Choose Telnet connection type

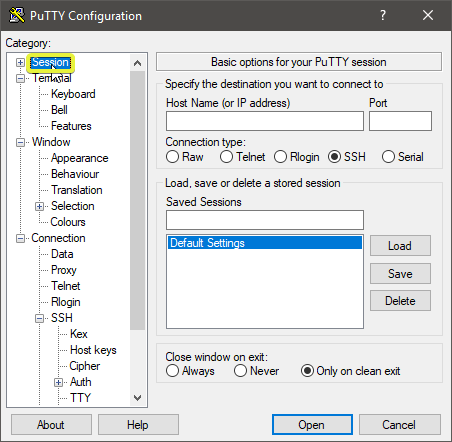[226, 157]
